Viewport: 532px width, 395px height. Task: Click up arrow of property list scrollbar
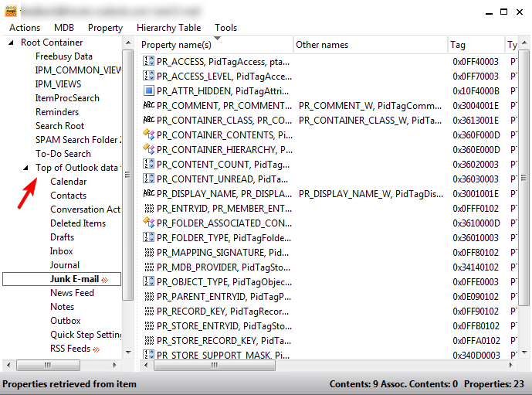point(524,43)
